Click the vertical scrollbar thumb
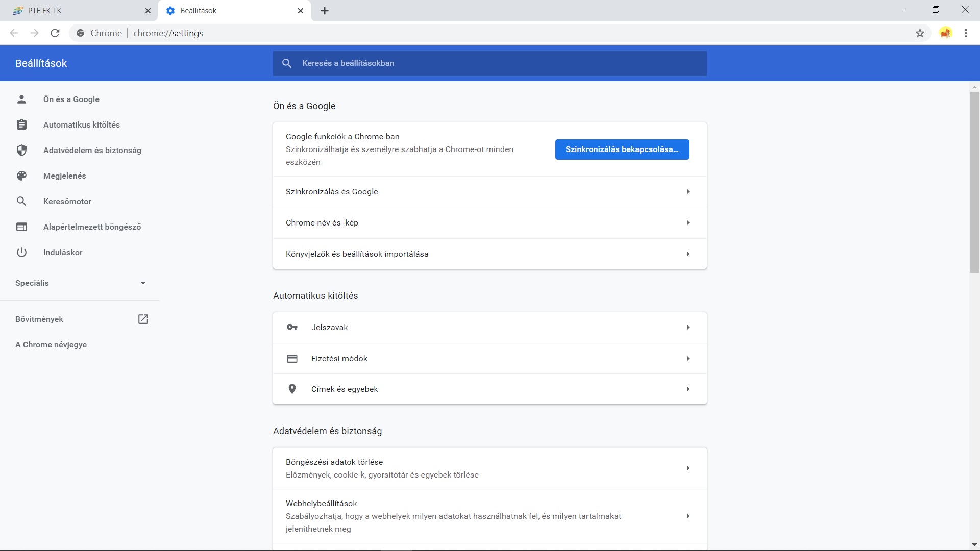The width and height of the screenshot is (980, 551). pos(974,183)
